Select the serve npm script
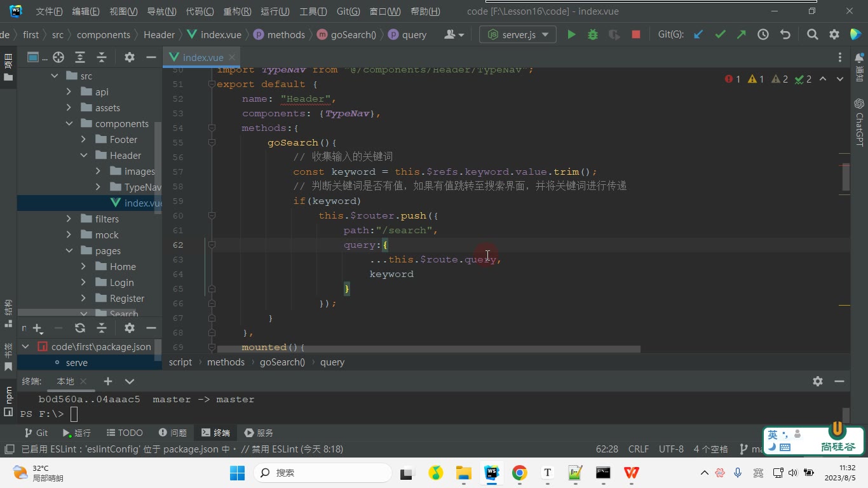This screenshot has width=868, height=488. tap(76, 363)
